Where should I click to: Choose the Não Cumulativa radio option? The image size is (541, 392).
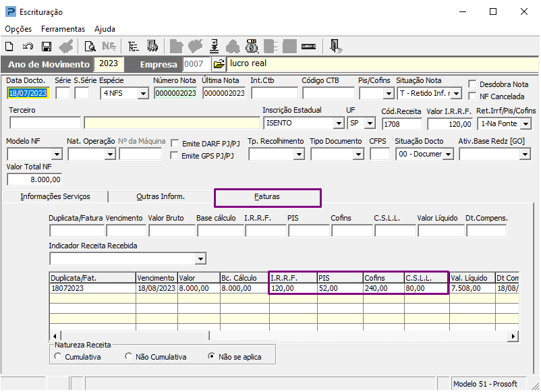click(128, 356)
